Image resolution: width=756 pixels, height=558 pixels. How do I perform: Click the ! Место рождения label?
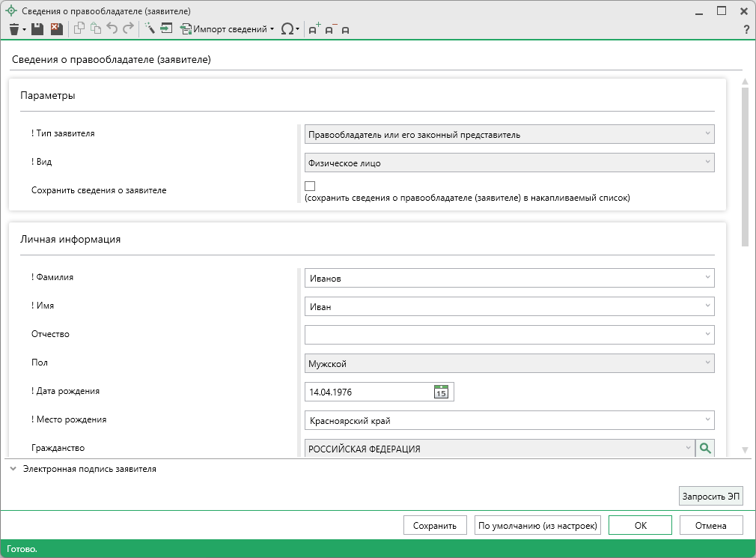click(69, 419)
